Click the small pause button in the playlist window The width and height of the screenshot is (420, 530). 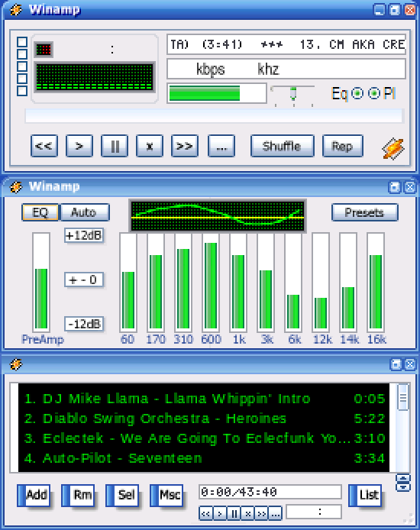click(234, 513)
